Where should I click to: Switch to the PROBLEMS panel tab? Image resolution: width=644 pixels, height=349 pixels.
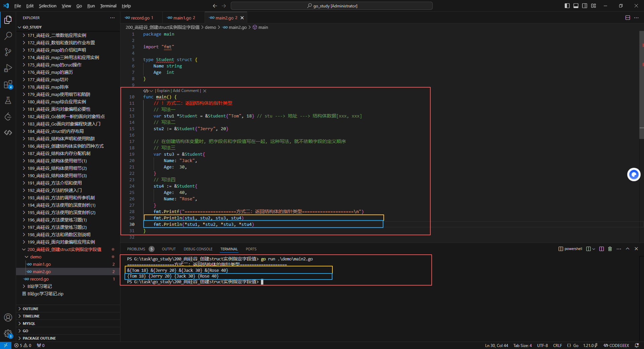click(141, 249)
